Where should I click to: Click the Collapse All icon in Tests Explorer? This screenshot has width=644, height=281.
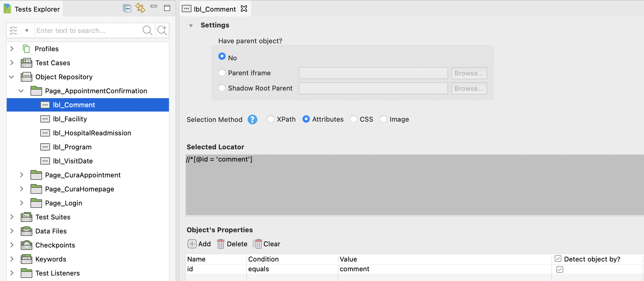[x=127, y=8]
